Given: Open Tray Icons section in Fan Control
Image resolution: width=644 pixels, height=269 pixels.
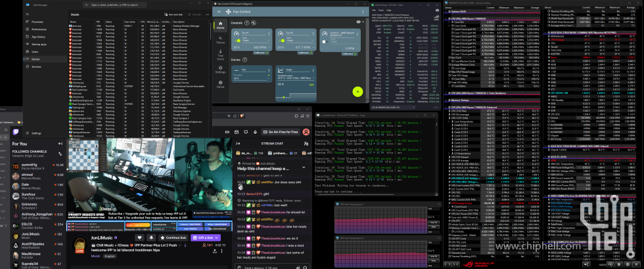Looking at the screenshot, I should click(220, 55).
